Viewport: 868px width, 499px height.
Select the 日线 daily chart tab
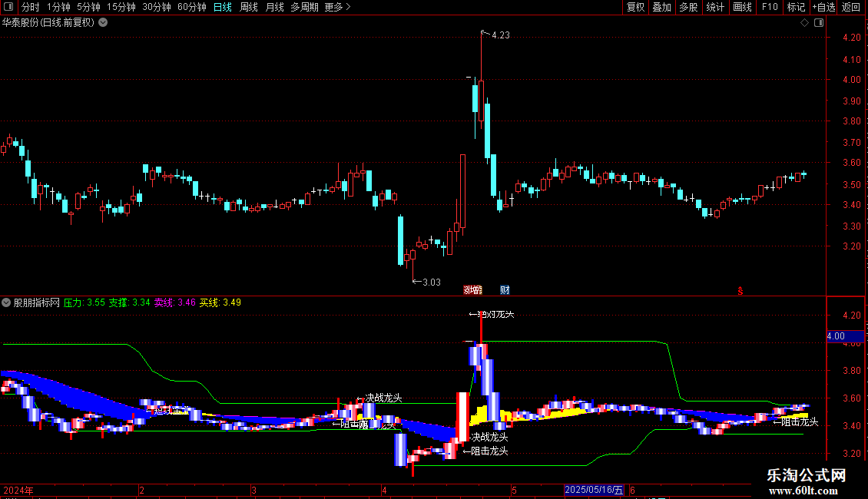(x=223, y=7)
